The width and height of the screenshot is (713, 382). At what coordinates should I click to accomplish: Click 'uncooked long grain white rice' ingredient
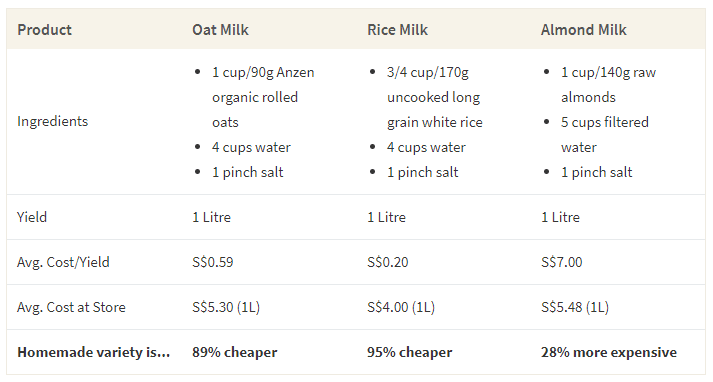point(434,110)
